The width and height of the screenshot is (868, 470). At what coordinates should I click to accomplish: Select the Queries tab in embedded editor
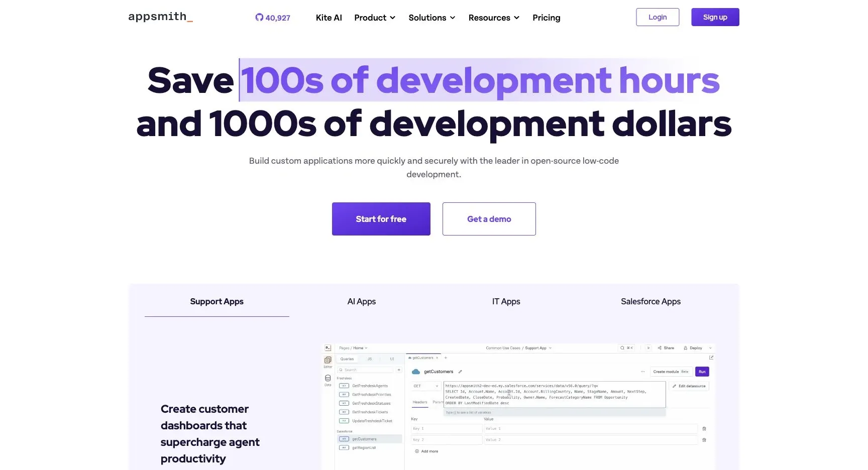tap(347, 359)
